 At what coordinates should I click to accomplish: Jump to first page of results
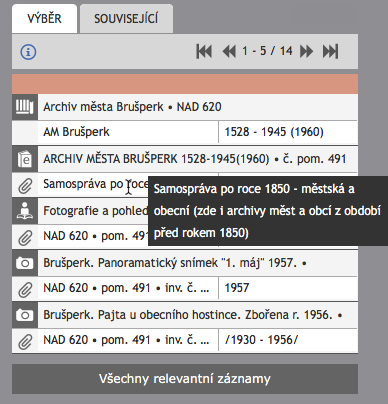pos(204,52)
